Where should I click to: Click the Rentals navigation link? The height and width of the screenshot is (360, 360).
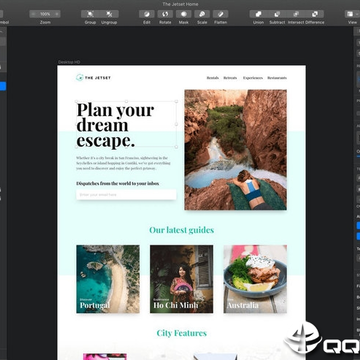click(x=213, y=78)
